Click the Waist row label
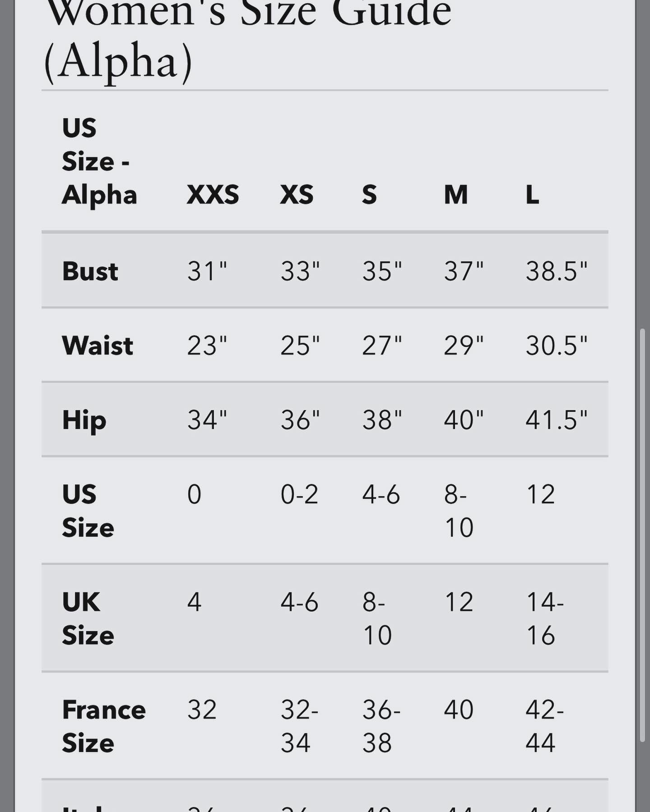 [x=97, y=346]
